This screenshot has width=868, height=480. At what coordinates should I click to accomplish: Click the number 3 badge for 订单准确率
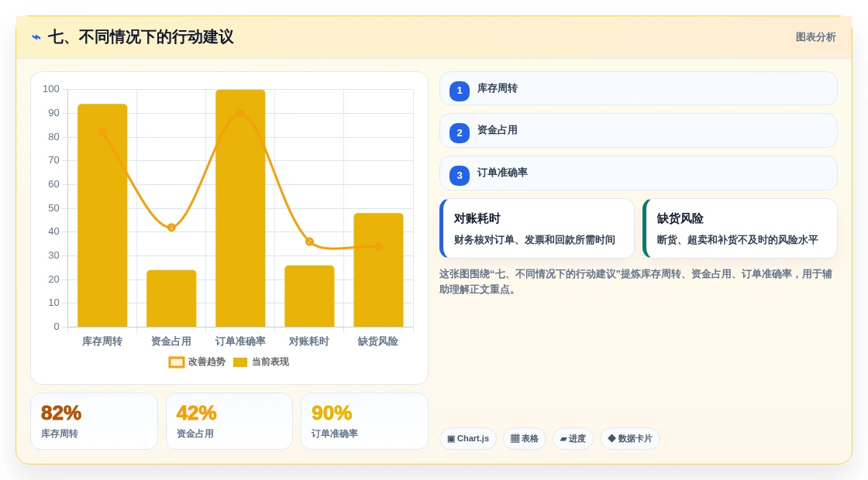pyautogui.click(x=460, y=175)
